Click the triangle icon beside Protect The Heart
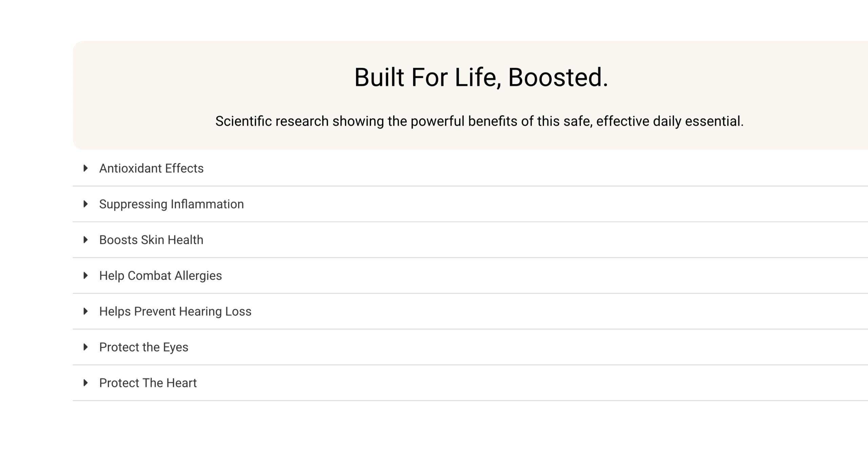The image size is (868, 465). coord(85,383)
